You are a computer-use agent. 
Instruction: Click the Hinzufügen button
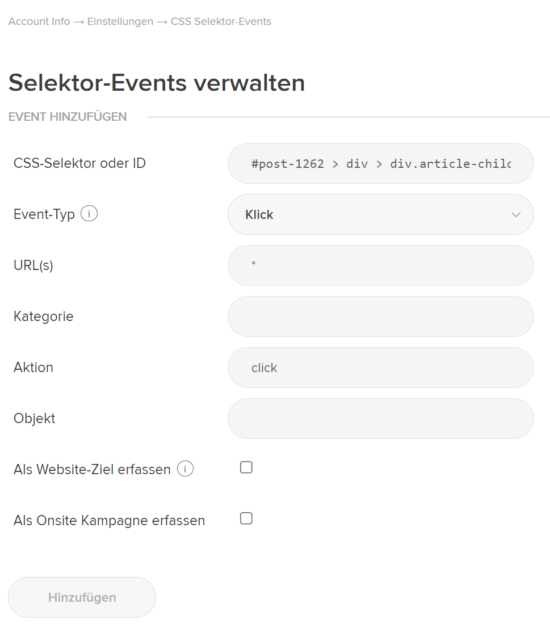pos(82,597)
